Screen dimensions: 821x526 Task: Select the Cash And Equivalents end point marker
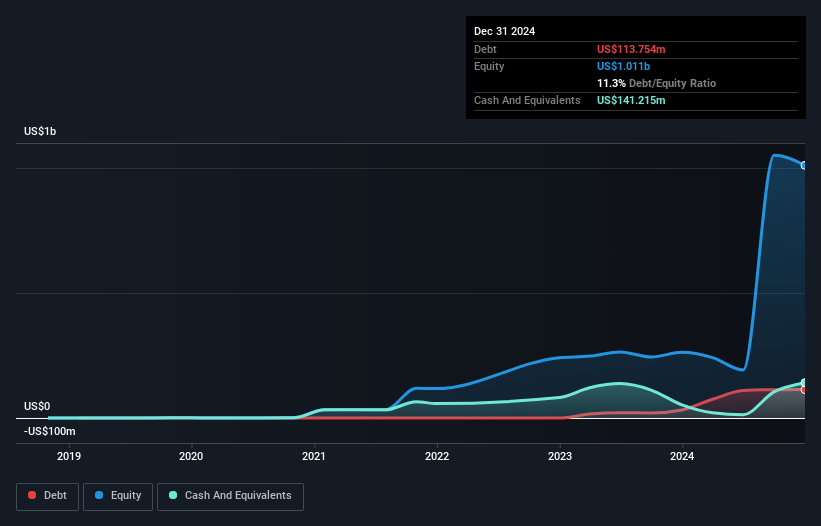click(804, 383)
